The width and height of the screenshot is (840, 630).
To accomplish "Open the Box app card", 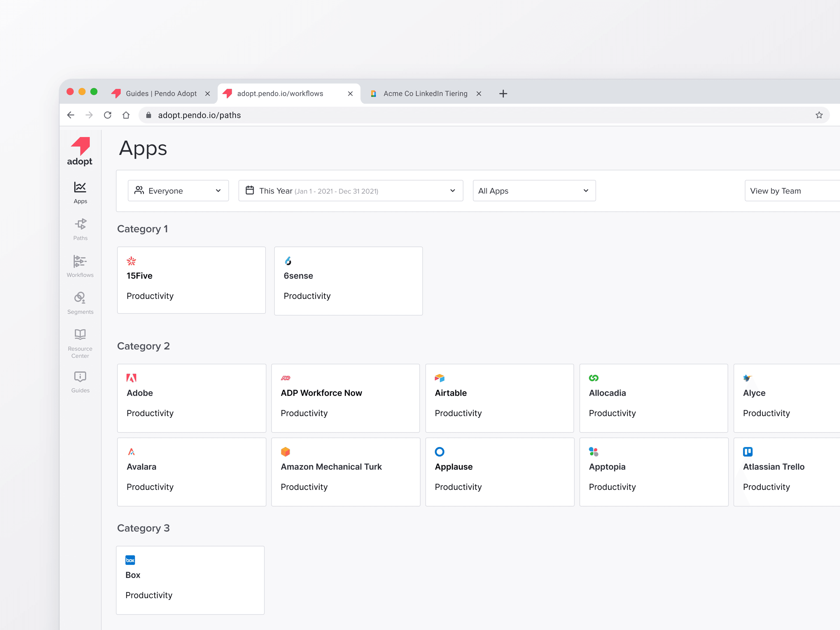I will click(190, 580).
